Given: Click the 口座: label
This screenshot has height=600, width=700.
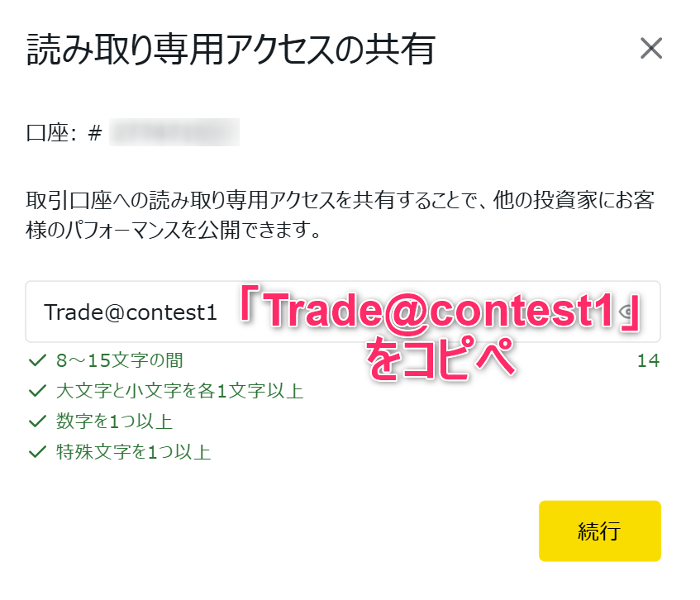Looking at the screenshot, I should 51,132.
